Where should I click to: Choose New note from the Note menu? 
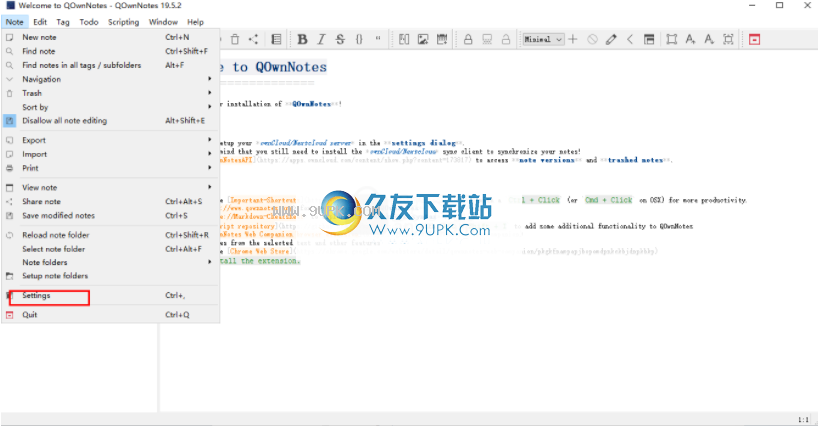coord(111,37)
